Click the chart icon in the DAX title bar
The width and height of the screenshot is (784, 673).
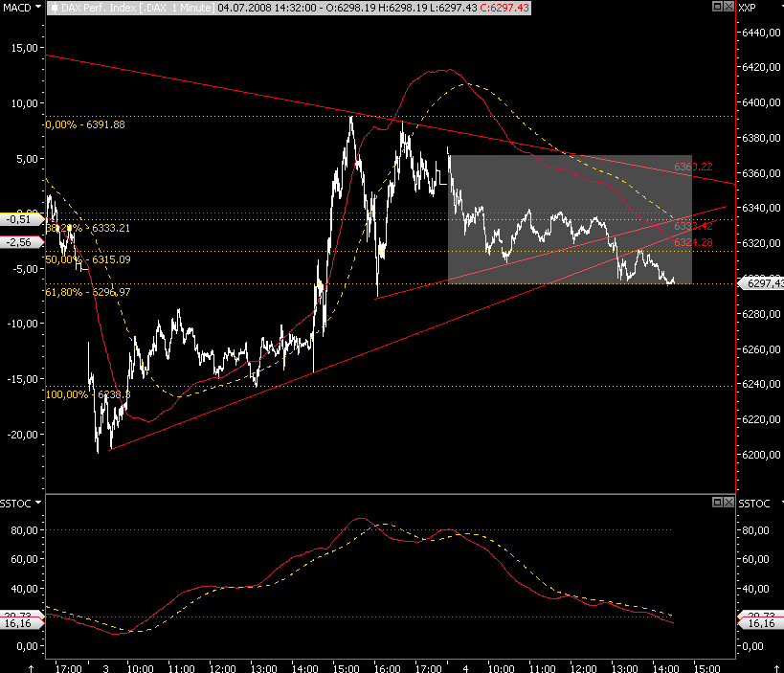tap(54, 8)
